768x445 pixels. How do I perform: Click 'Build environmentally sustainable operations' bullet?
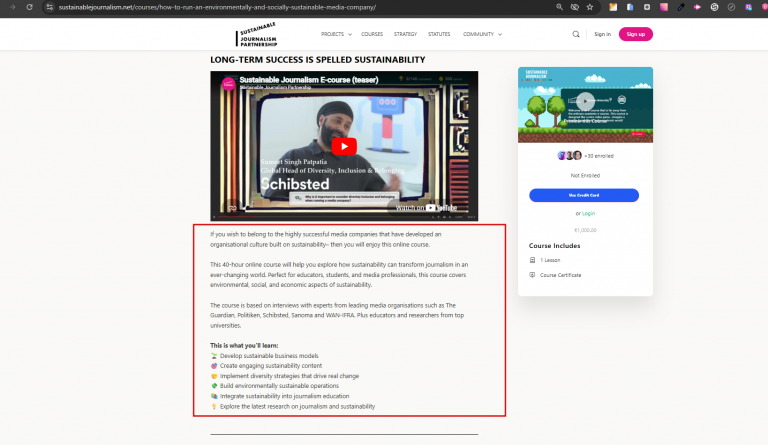coord(279,386)
